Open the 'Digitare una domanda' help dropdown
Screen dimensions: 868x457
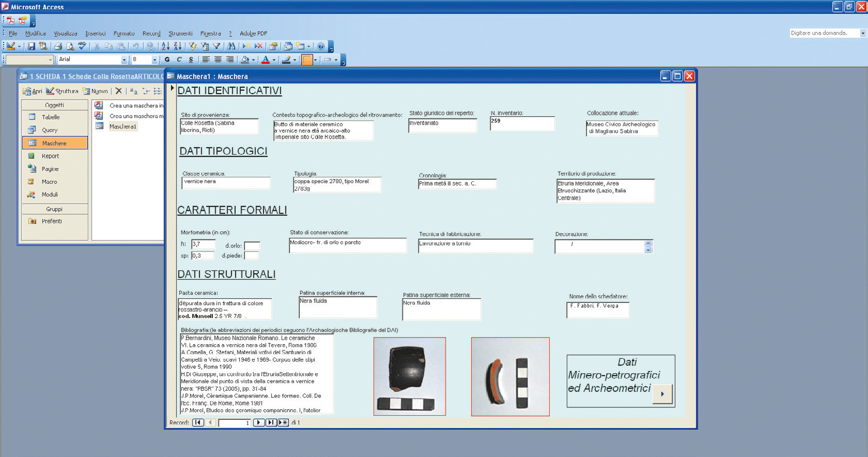[863, 33]
